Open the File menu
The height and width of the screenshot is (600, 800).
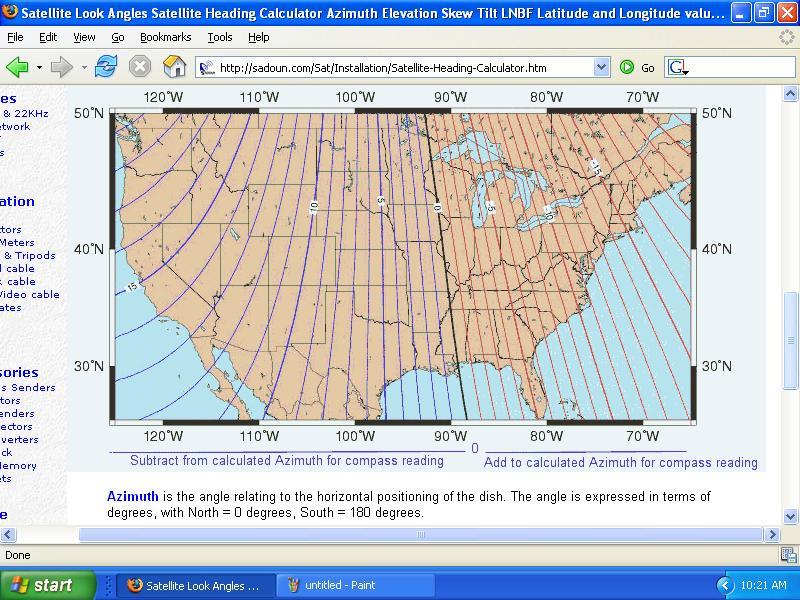(15, 37)
